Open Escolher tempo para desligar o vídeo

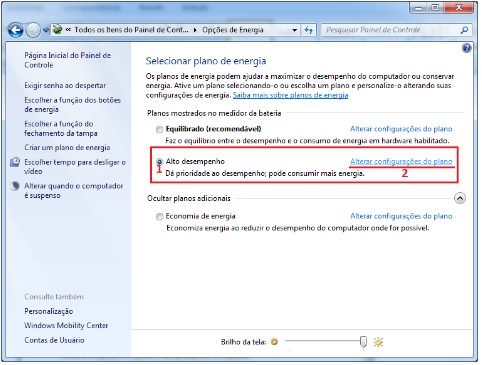click(x=75, y=167)
